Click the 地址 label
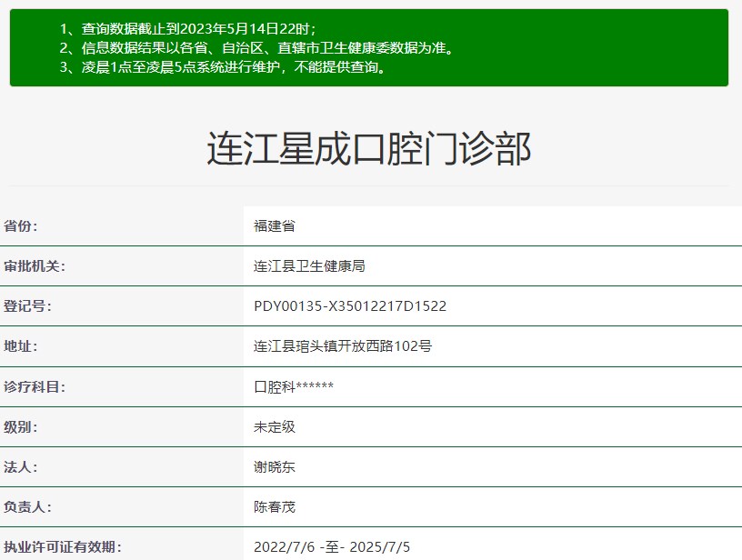The height and width of the screenshot is (560, 742). 20,346
